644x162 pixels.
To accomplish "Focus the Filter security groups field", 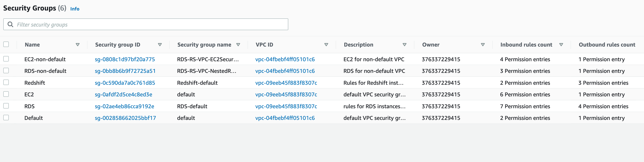I will (150, 24).
